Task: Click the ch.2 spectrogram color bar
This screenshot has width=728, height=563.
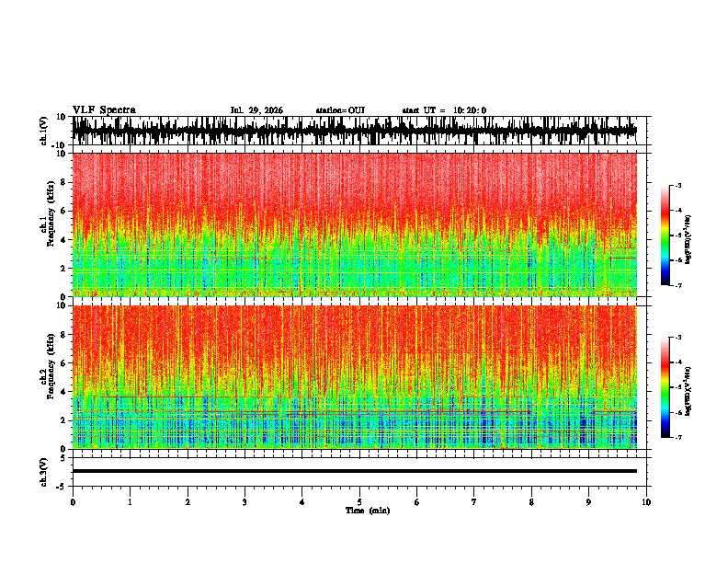Action: click(665, 387)
